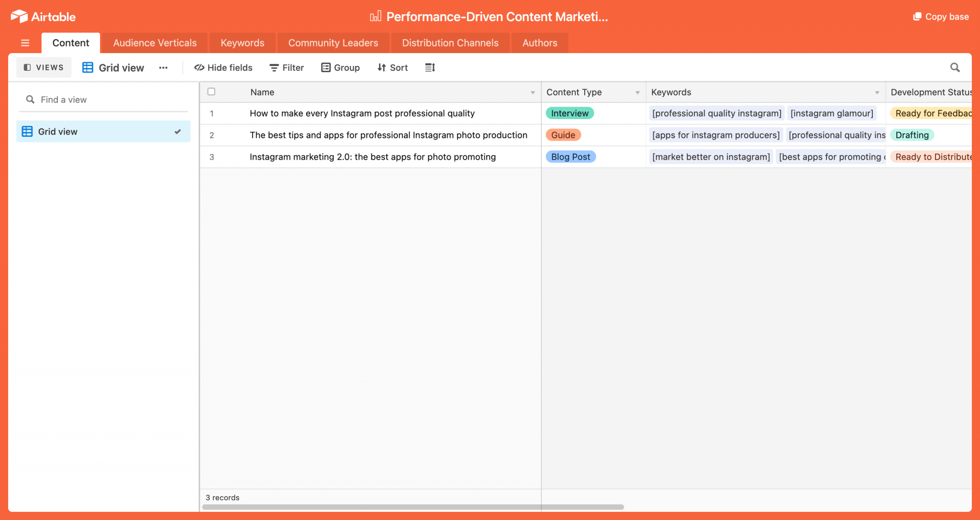980x520 pixels.
Task: Open the Filter tool
Action: [287, 67]
